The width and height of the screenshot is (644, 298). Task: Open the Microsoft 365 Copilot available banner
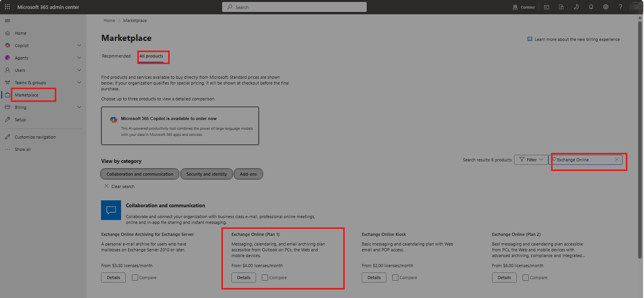[180, 126]
